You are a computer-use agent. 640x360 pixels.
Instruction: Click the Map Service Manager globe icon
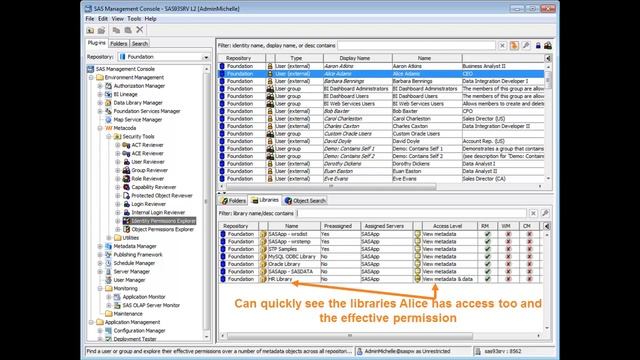tap(108, 120)
